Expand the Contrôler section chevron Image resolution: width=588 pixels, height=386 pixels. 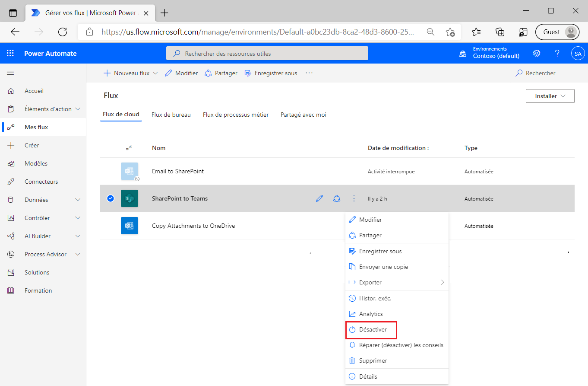tap(78, 218)
